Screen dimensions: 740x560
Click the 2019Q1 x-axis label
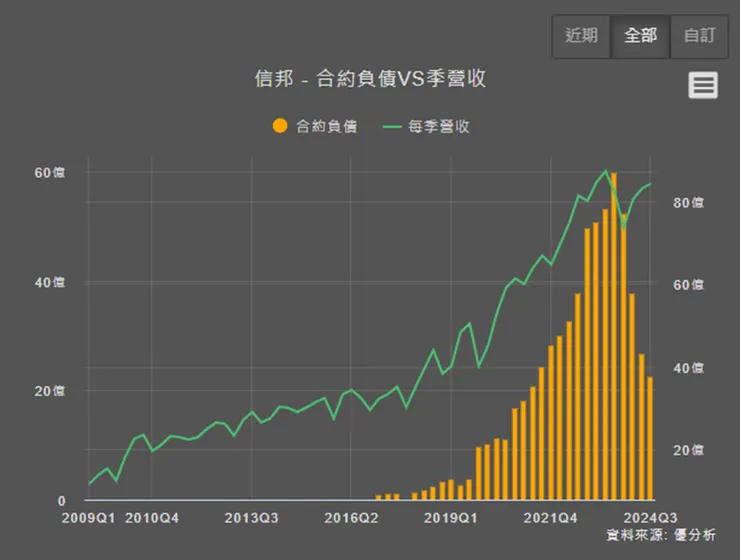(451, 518)
